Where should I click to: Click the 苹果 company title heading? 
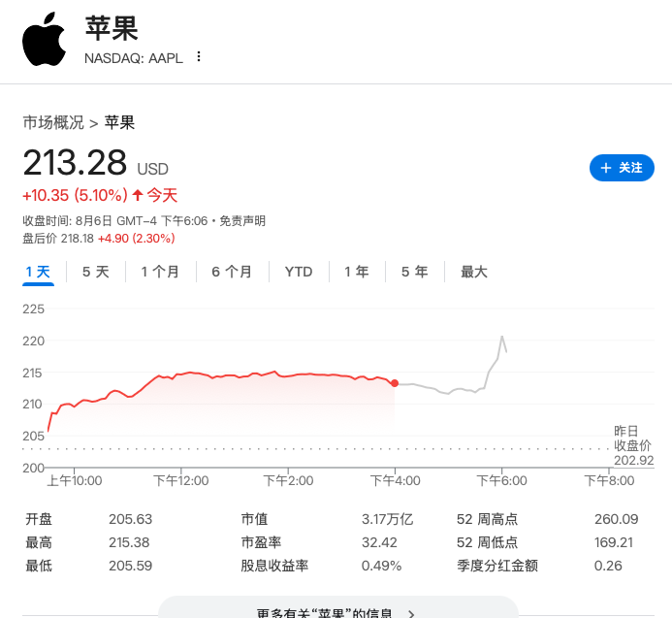click(x=112, y=28)
